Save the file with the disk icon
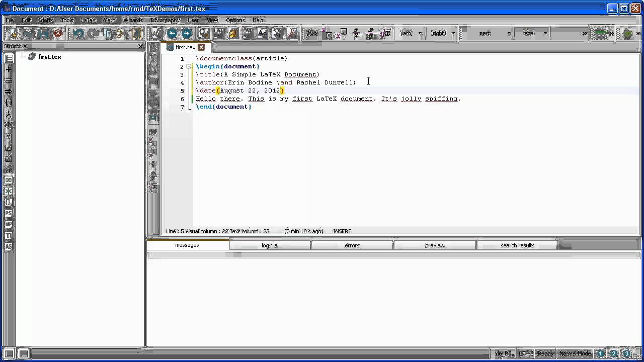Image resolution: width=644 pixels, height=362 pixels. (43, 34)
